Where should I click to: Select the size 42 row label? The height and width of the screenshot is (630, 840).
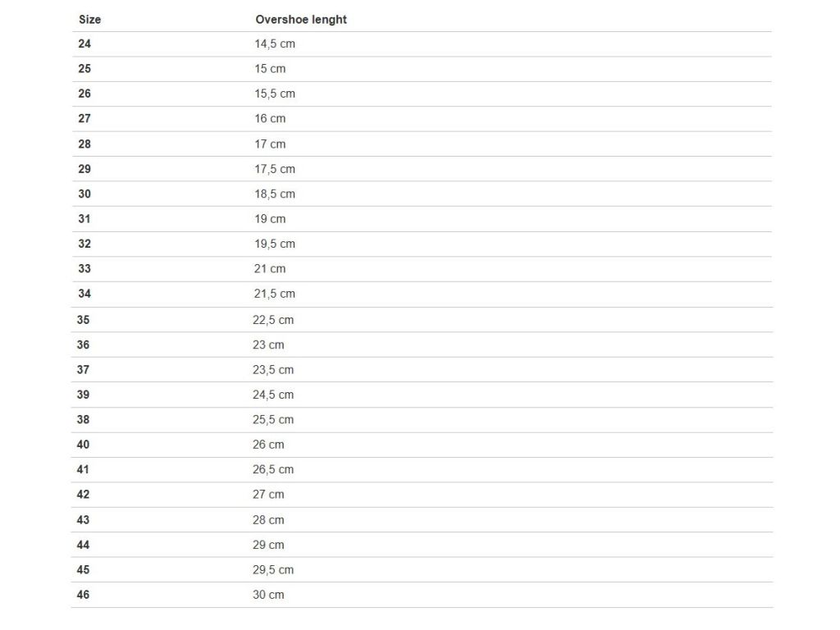[x=83, y=495]
